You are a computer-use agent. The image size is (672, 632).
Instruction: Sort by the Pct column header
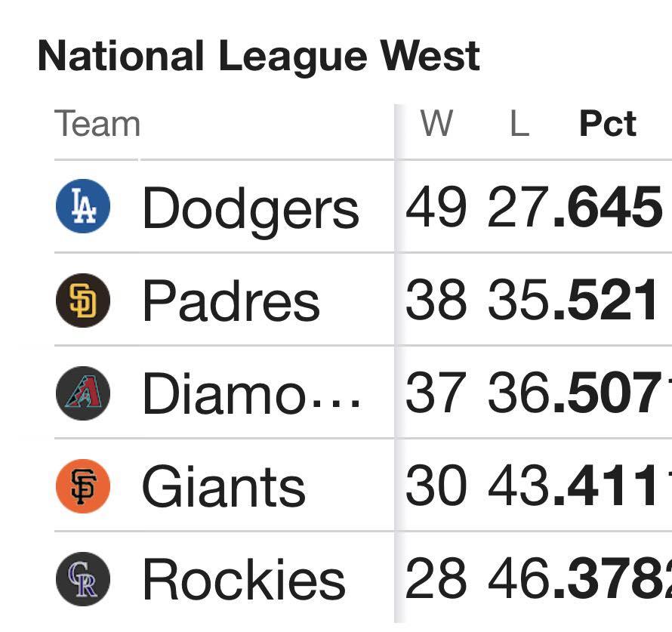(607, 124)
